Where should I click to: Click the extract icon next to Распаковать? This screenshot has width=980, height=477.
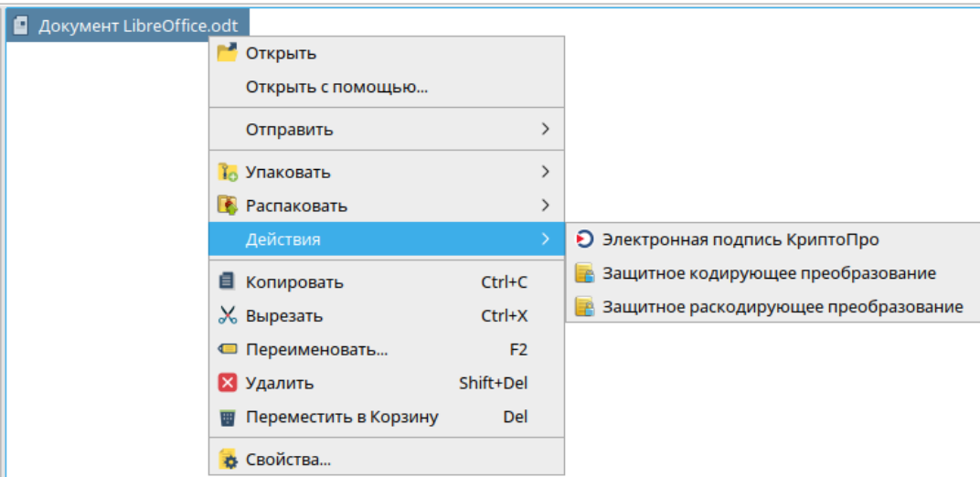point(228,205)
